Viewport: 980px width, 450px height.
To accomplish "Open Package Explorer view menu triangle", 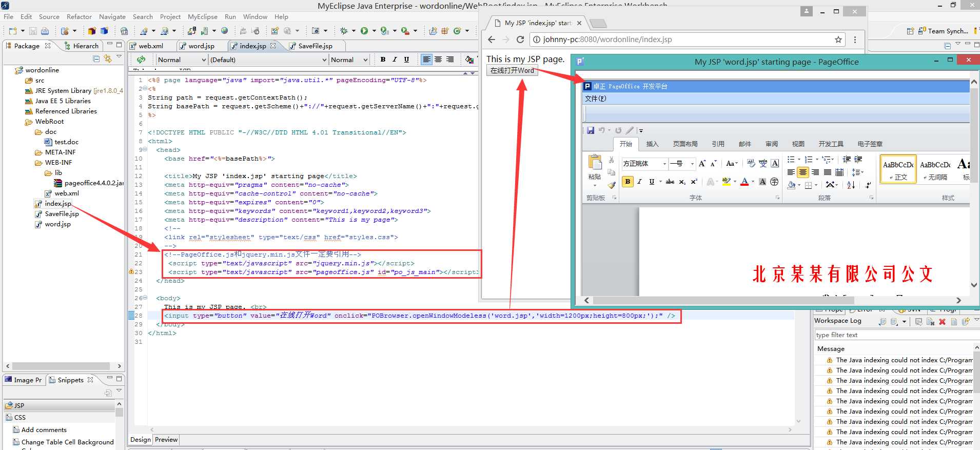I will coord(119,56).
